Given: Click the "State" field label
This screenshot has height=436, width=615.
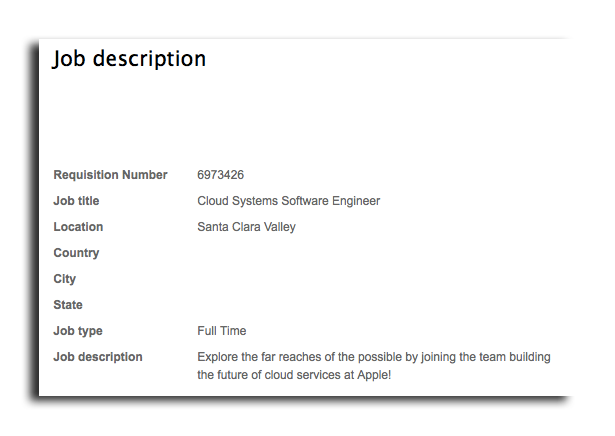Looking at the screenshot, I should click(68, 305).
